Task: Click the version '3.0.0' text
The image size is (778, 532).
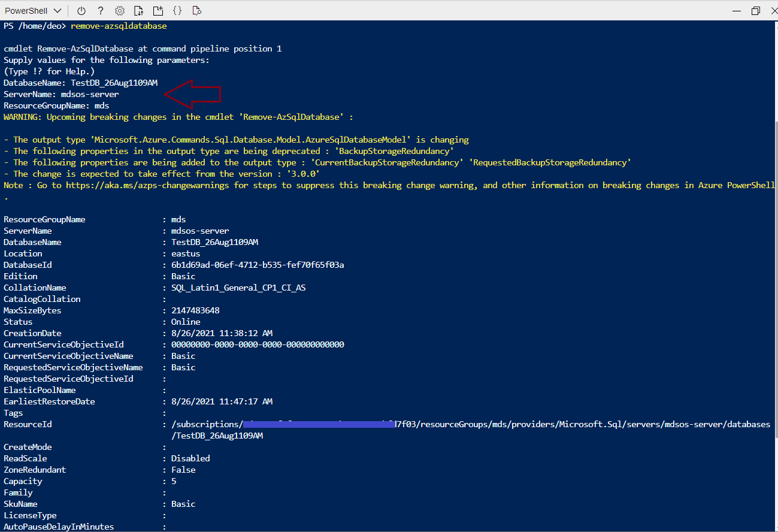Action: point(303,174)
